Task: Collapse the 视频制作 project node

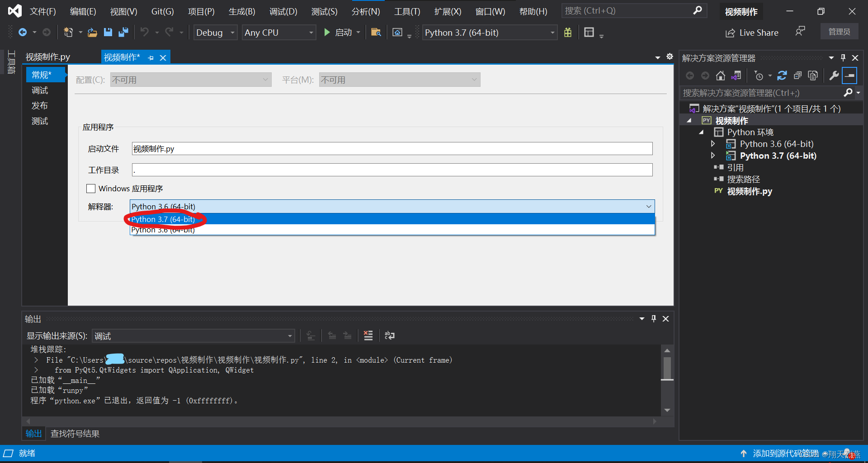Action: [x=689, y=120]
